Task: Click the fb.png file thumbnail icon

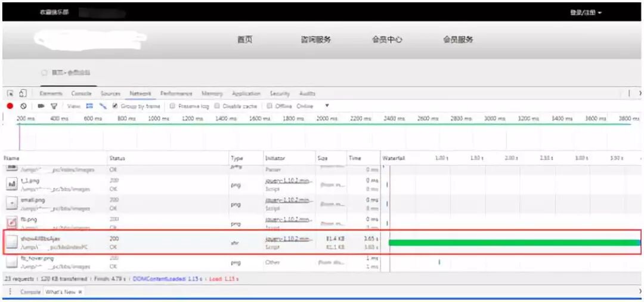Action: (11, 223)
